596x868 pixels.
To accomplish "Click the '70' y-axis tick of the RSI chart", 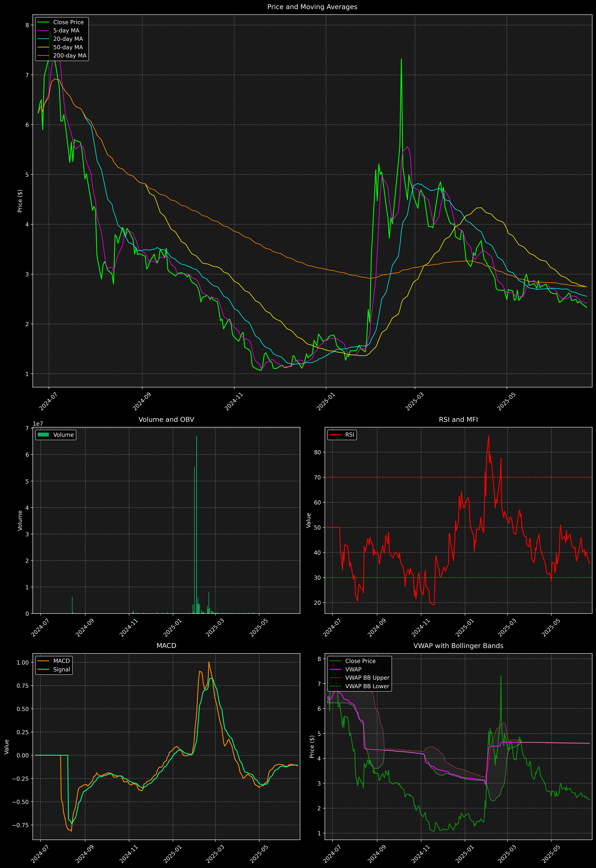I will [x=317, y=477].
